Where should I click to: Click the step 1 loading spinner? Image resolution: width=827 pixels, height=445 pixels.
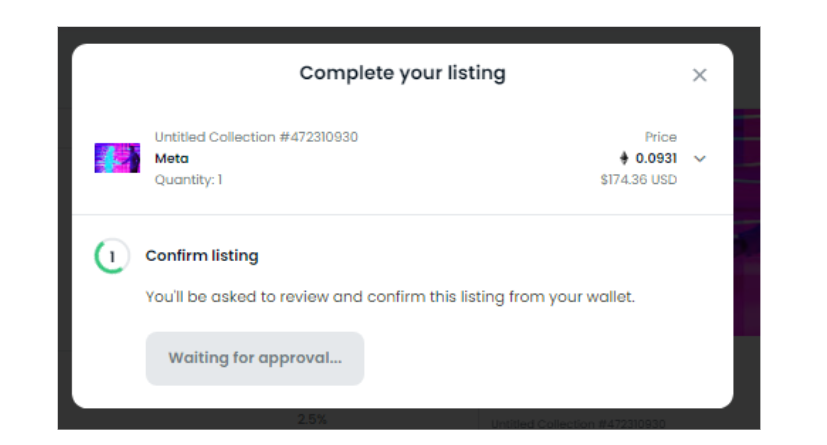tap(112, 256)
